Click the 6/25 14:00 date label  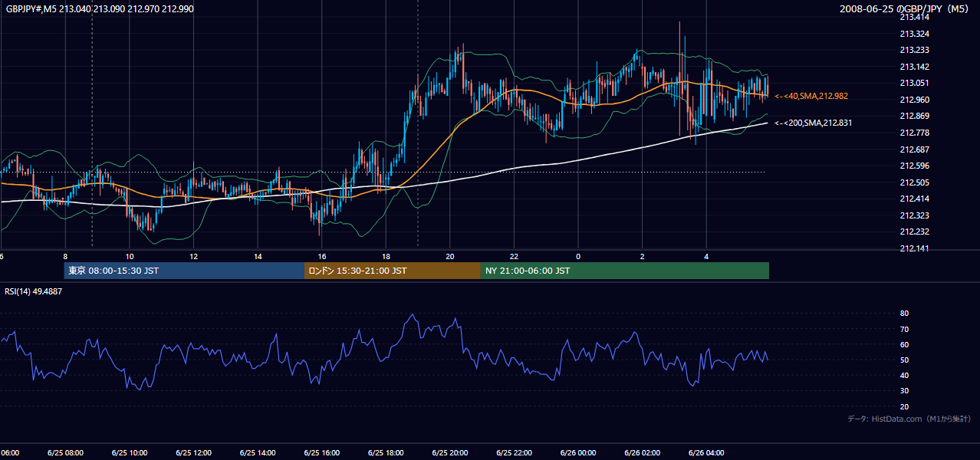coord(258,453)
